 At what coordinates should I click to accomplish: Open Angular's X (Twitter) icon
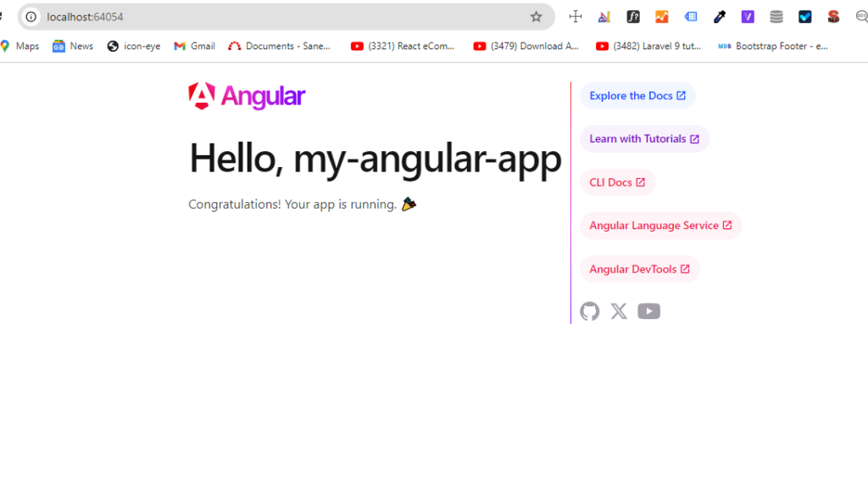click(619, 311)
